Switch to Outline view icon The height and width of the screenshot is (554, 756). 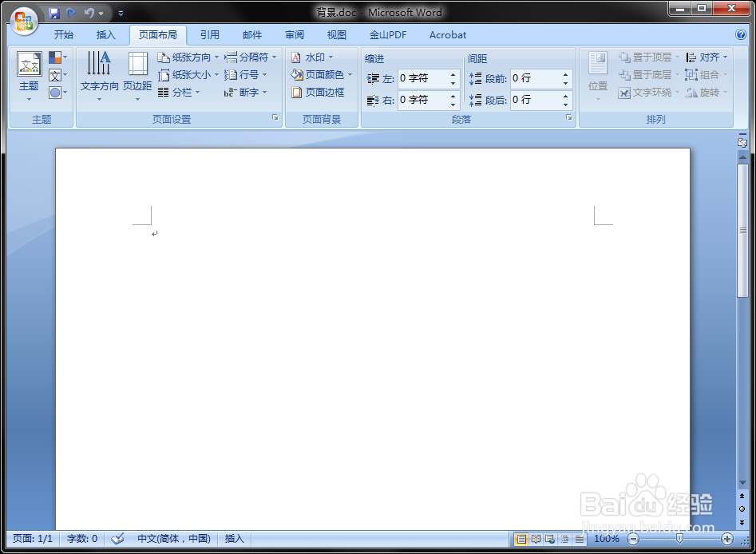tap(564, 539)
